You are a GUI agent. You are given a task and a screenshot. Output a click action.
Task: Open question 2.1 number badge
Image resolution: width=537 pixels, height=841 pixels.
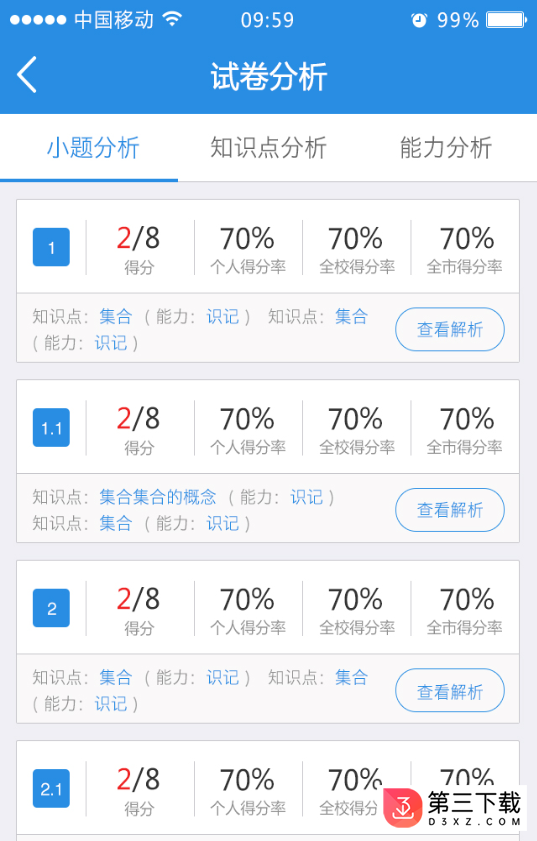[52, 788]
